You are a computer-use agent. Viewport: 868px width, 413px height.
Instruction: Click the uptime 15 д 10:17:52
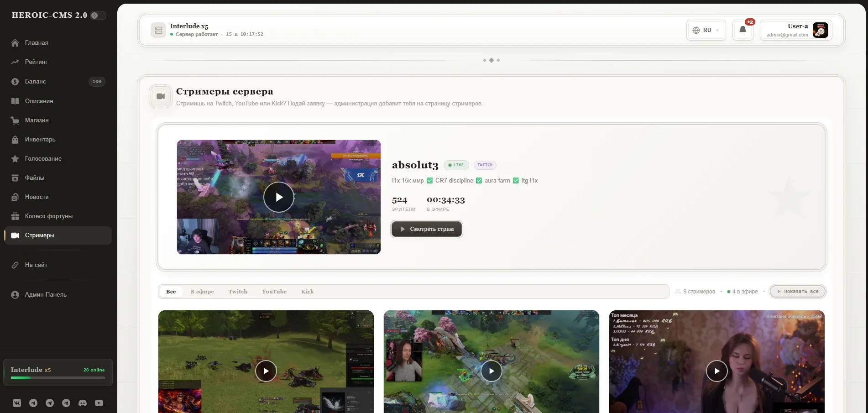pos(245,34)
